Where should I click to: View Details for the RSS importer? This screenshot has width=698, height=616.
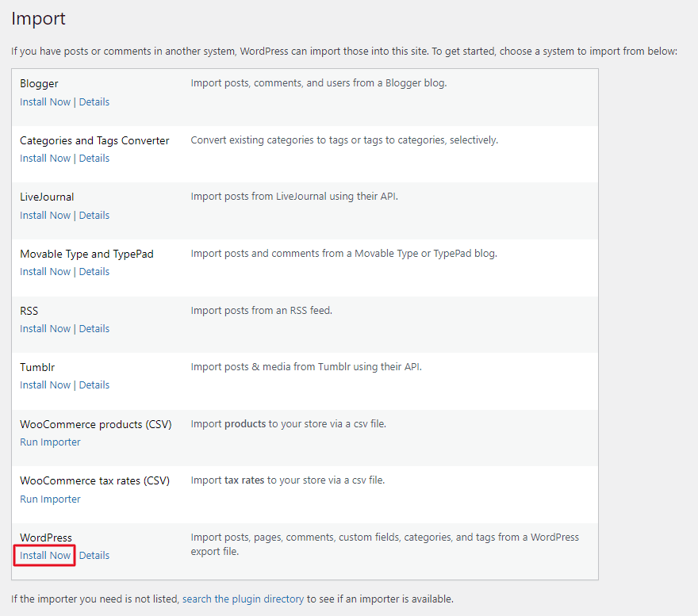coord(94,329)
